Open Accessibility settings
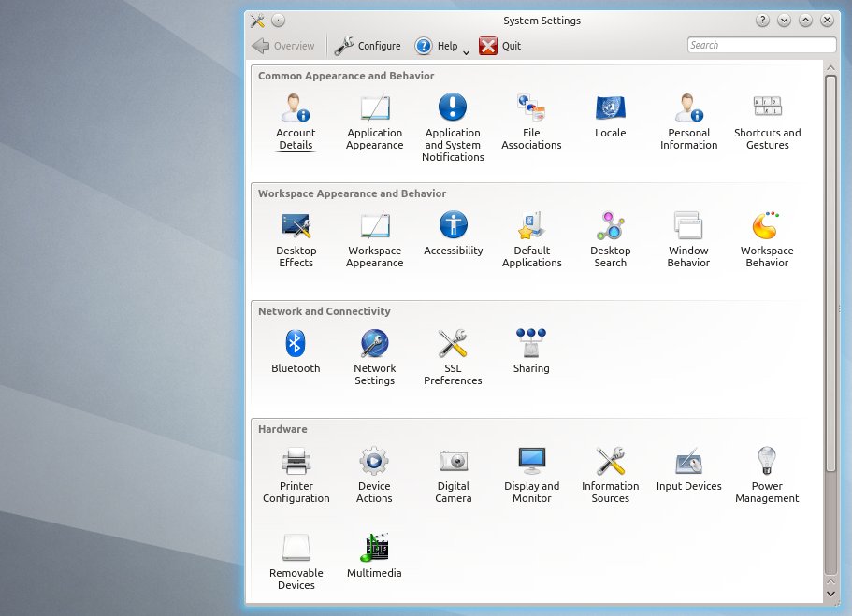This screenshot has width=852, height=616. click(x=453, y=226)
